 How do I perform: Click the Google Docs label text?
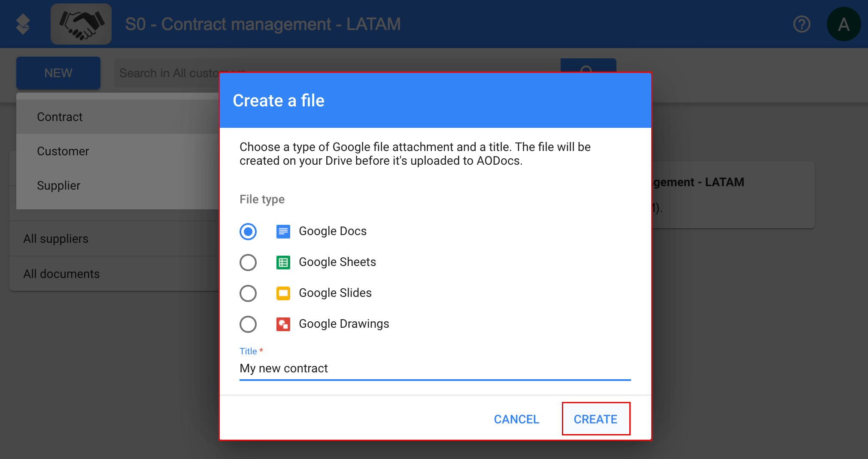pyautogui.click(x=333, y=231)
